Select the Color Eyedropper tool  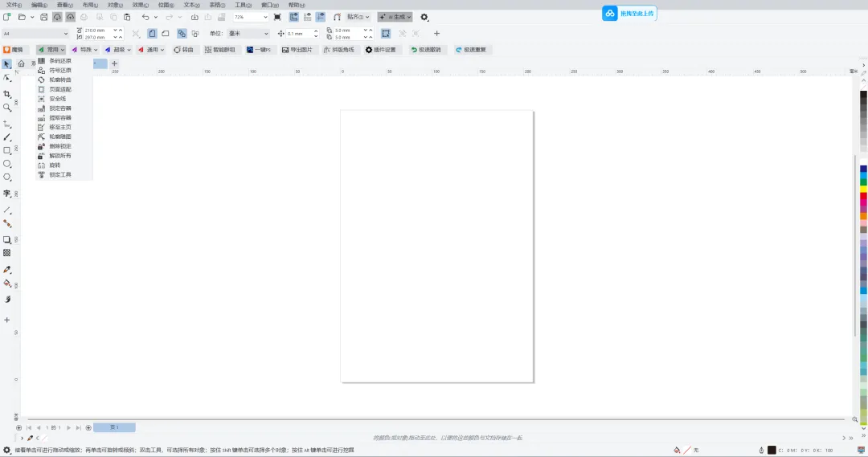tap(6, 269)
